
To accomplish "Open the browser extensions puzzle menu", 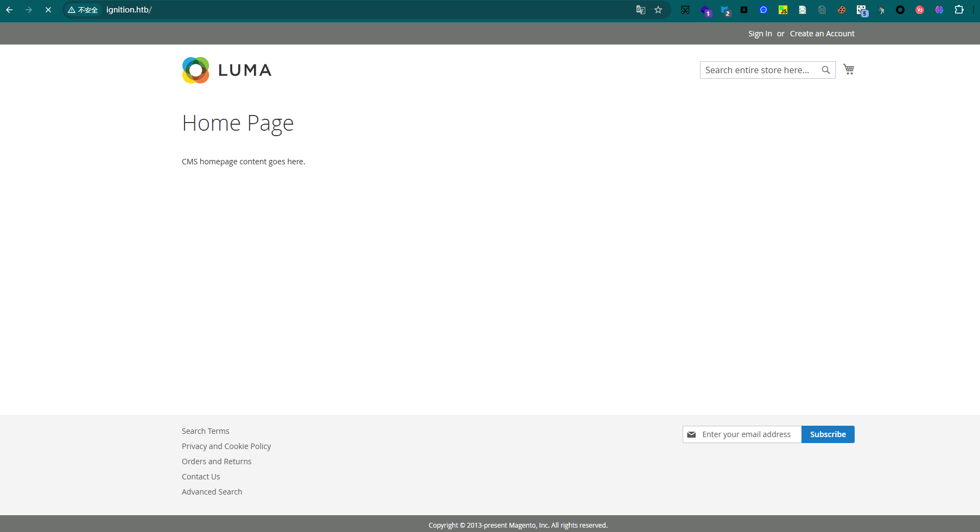I will (x=959, y=10).
